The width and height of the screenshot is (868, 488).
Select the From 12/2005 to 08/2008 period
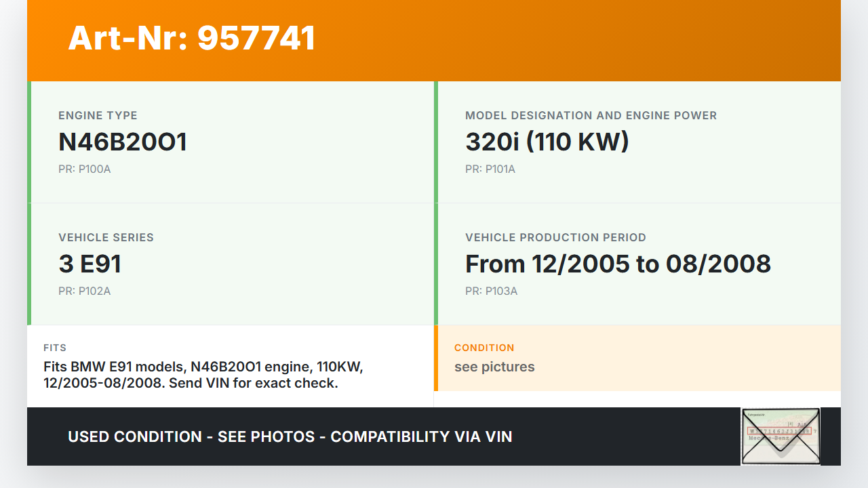(x=618, y=264)
